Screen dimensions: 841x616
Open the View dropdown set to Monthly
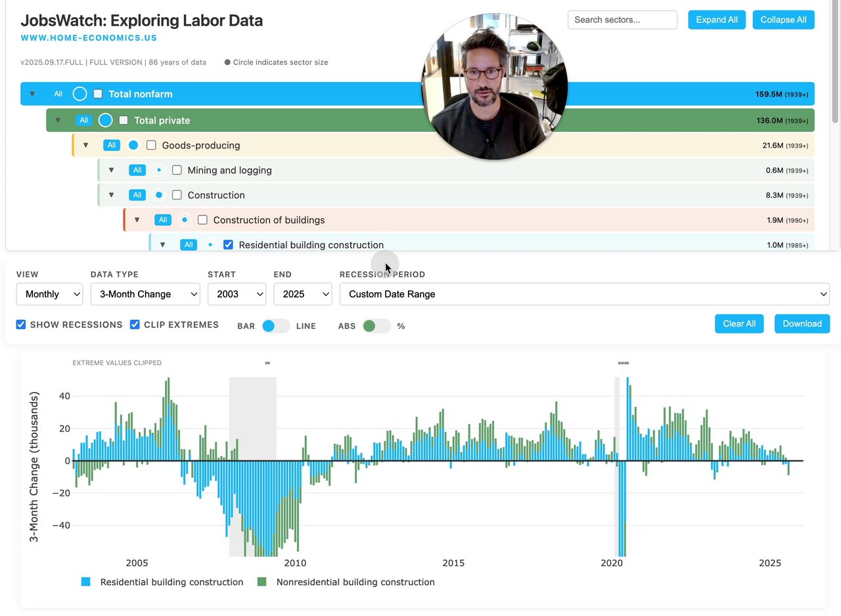(x=49, y=294)
